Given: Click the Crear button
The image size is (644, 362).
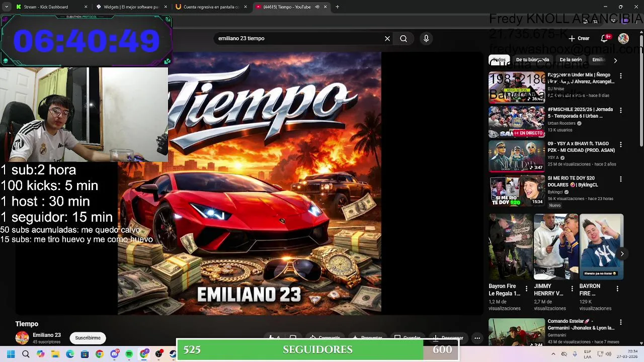Looking at the screenshot, I should pos(579,38).
